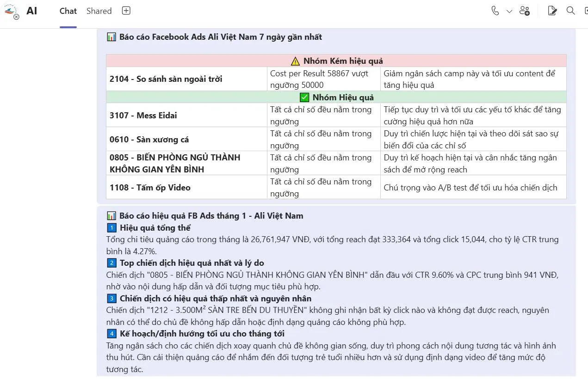Start an audio call with AI
The width and height of the screenshot is (588, 379).
(x=495, y=11)
